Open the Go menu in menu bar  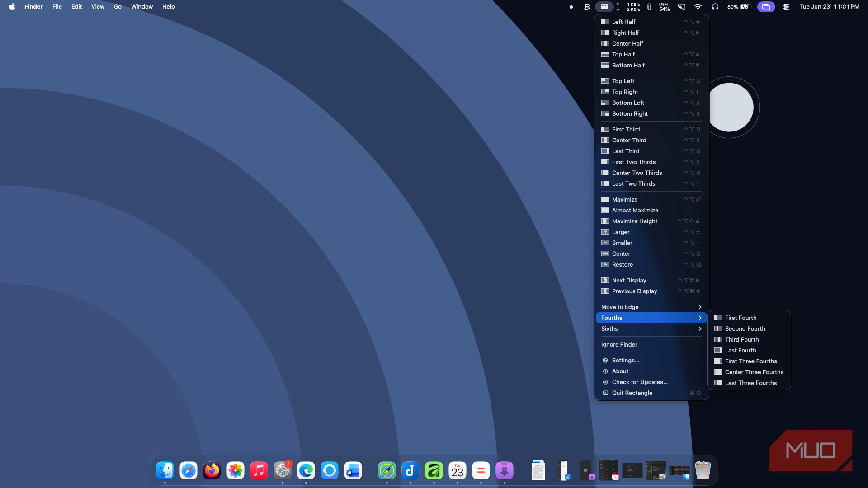coord(118,7)
